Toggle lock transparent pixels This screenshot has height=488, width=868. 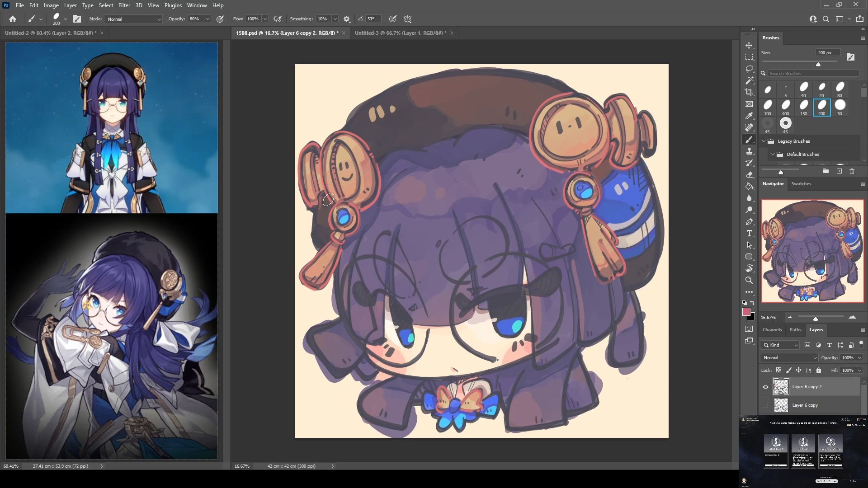[x=778, y=370]
